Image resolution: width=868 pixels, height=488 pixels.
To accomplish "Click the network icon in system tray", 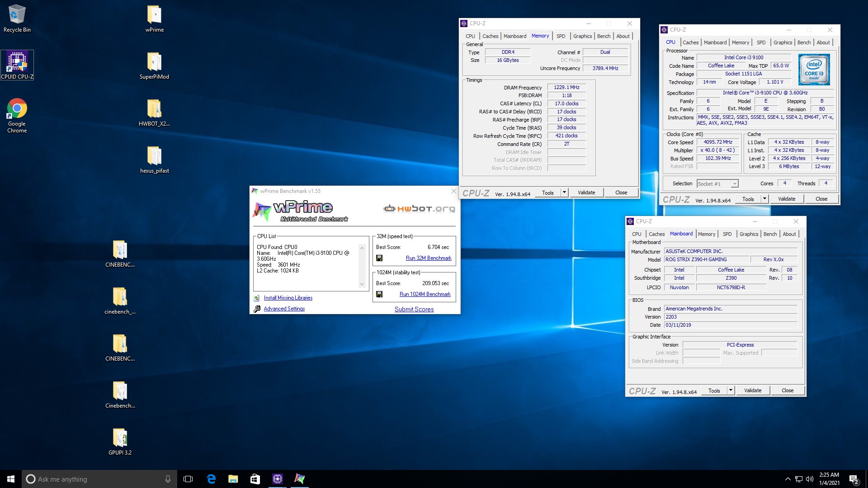I will tap(799, 479).
